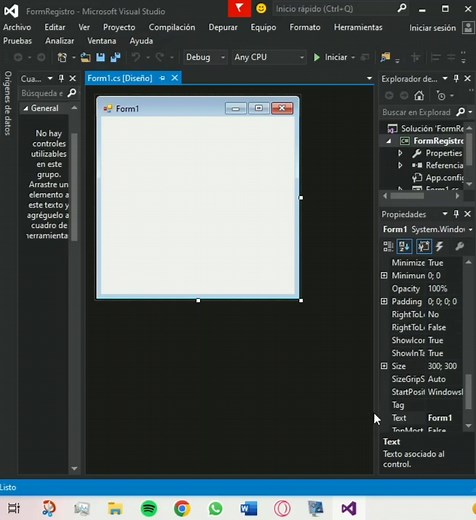
Task: Open the Ventana menu
Action: [x=102, y=41]
